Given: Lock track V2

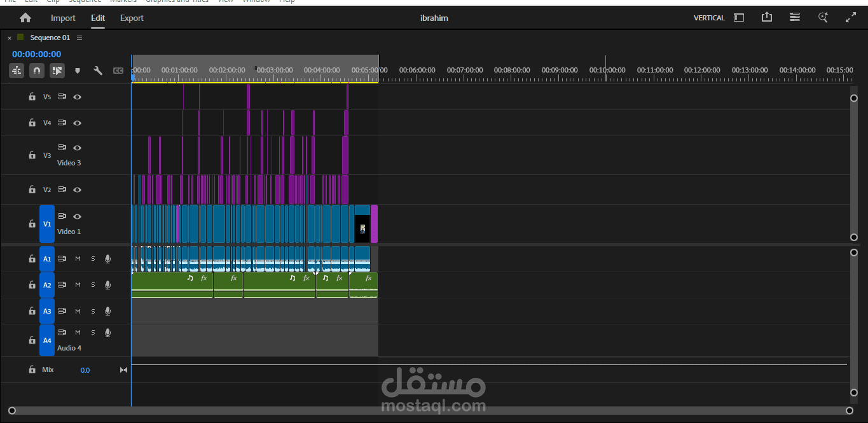Looking at the screenshot, I should (32, 190).
